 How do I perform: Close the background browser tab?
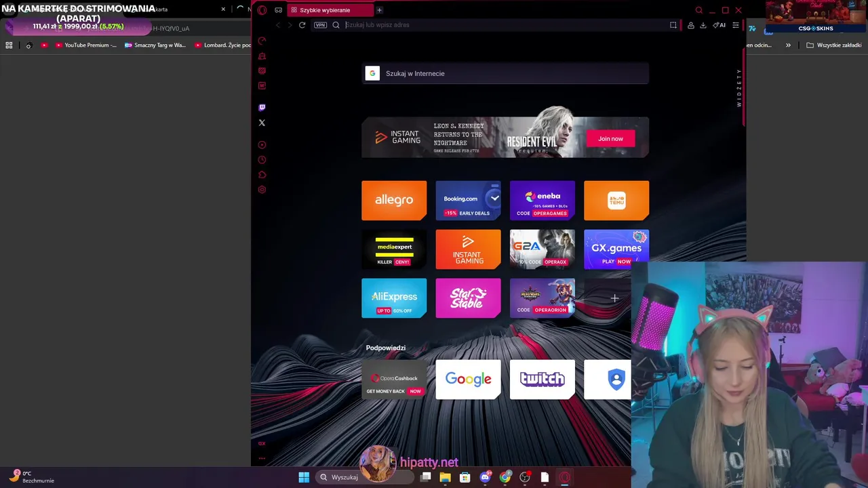click(223, 9)
